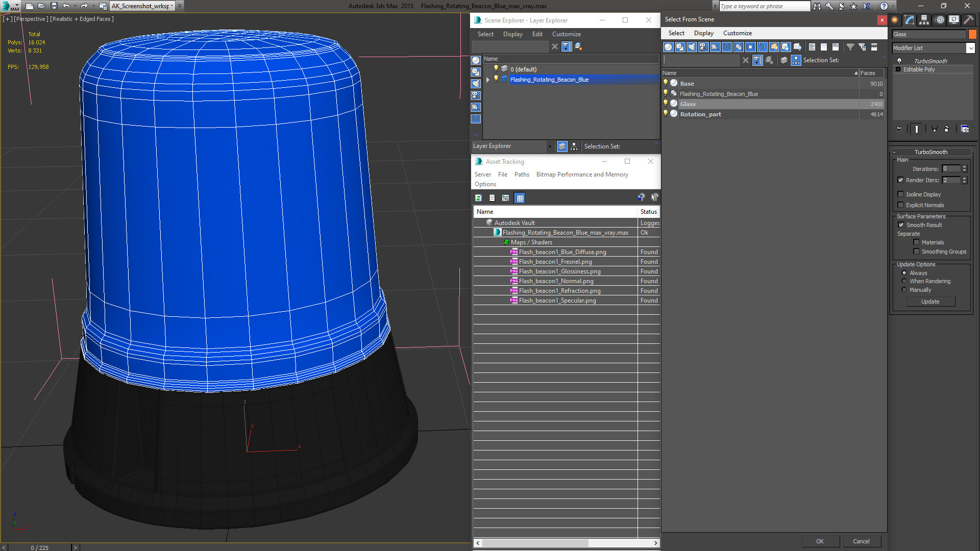Click Remove modifier from stack trash icon

(x=946, y=129)
